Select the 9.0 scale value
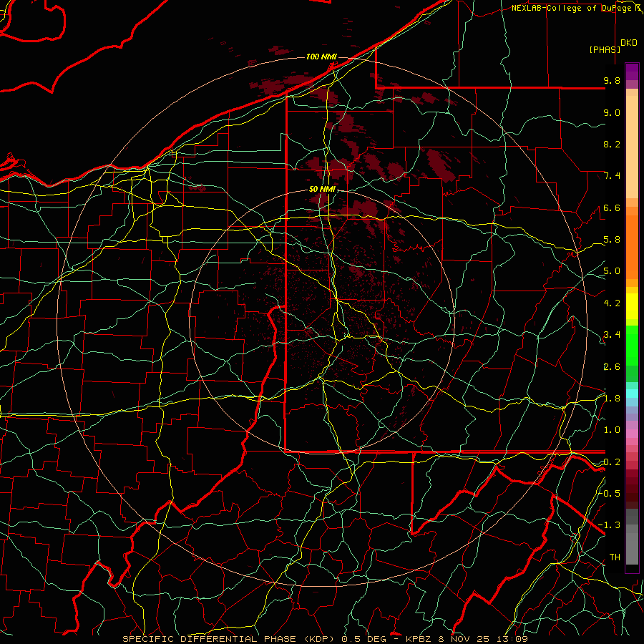This screenshot has height=644, width=644. (x=612, y=112)
